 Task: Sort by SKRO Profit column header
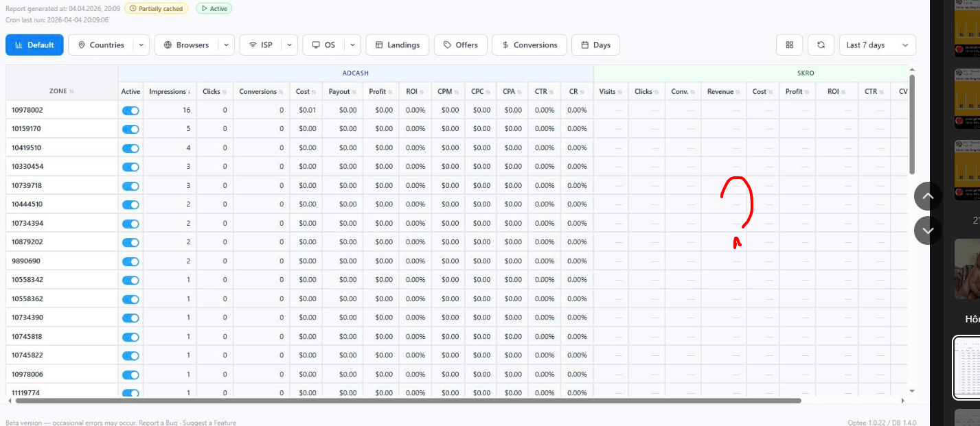point(797,91)
